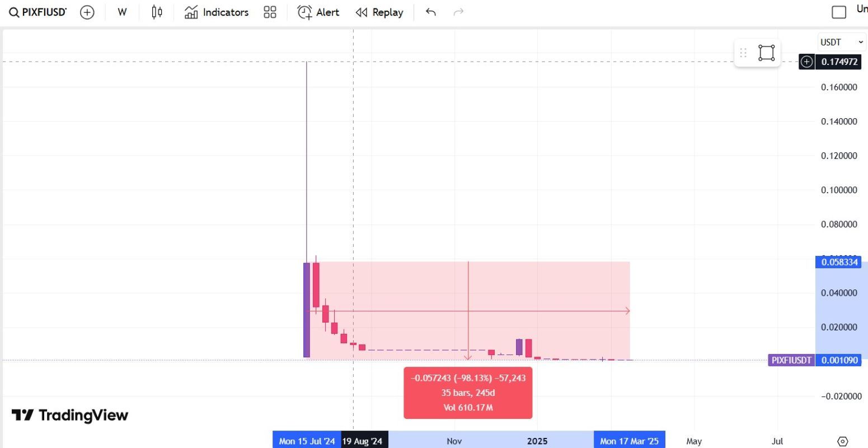
Task: Click the red measurement result box
Action: tap(468, 393)
